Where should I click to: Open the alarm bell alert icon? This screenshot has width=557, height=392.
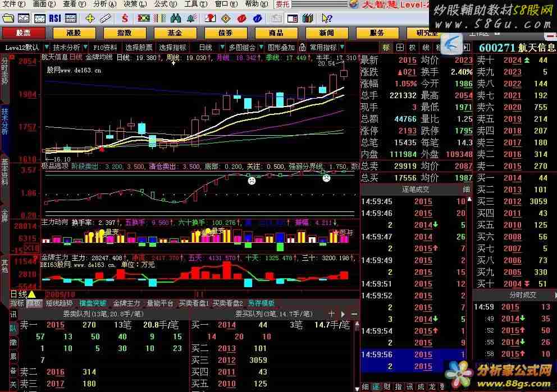click(x=191, y=18)
